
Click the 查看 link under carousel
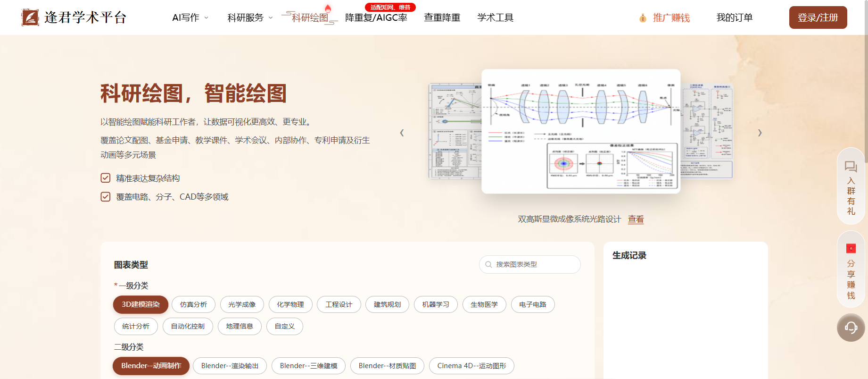coord(636,219)
